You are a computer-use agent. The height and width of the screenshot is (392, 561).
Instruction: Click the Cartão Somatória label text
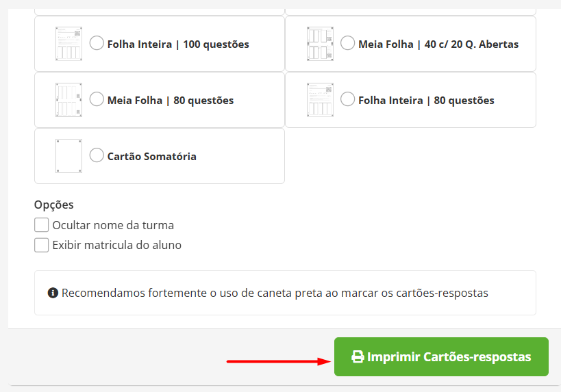pos(151,157)
